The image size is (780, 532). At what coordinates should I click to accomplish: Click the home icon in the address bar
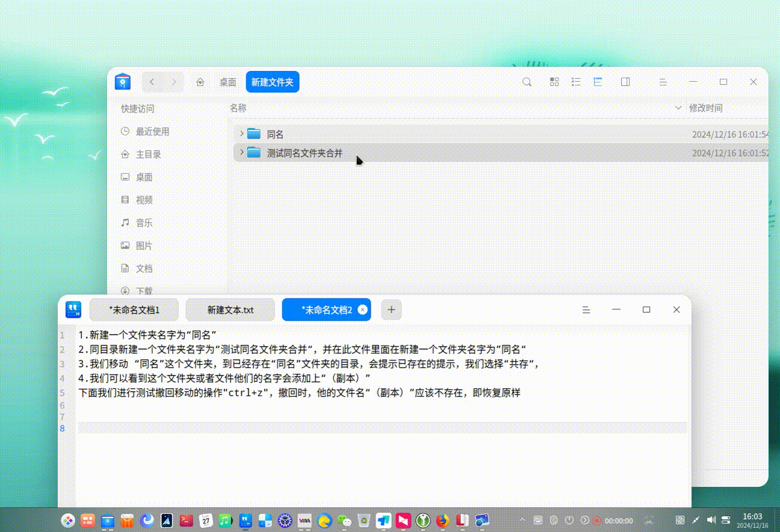pos(200,82)
